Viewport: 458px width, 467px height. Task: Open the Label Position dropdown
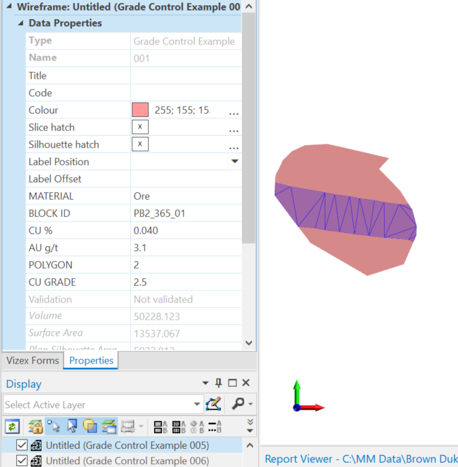pos(235,161)
